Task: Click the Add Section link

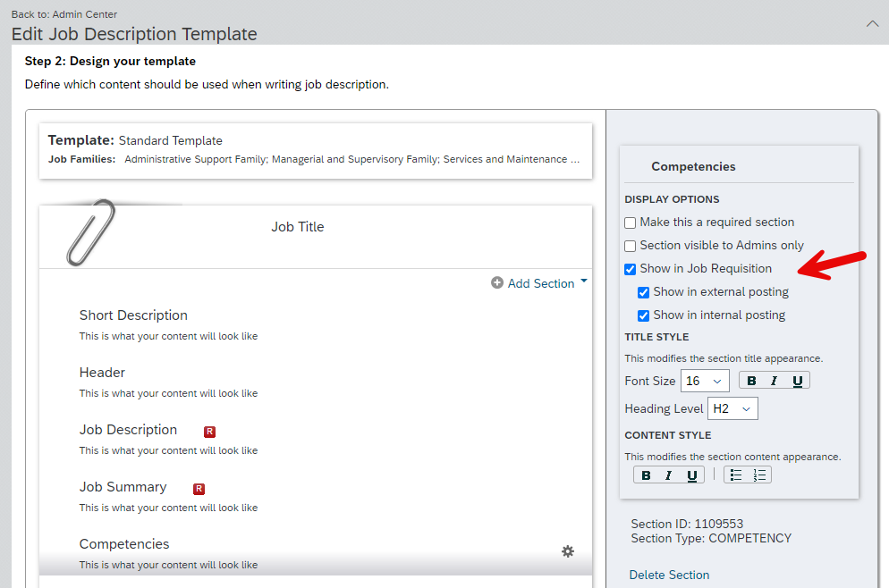Action: pos(541,283)
